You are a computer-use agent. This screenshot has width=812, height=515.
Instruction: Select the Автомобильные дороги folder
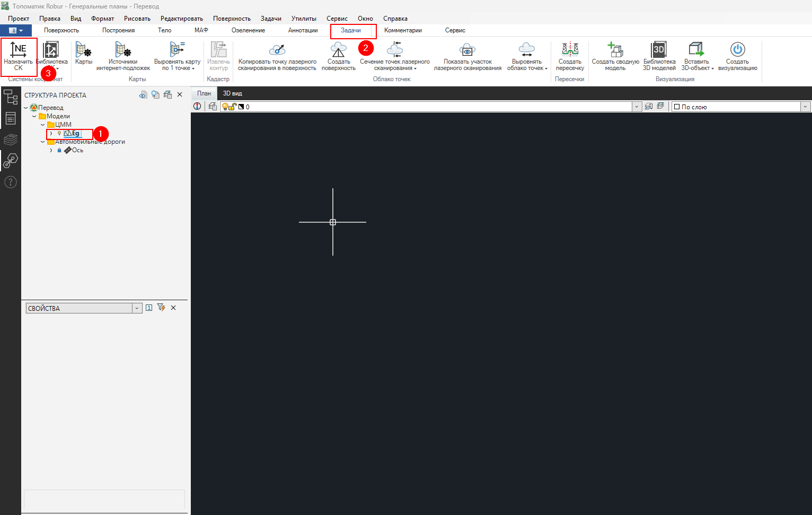click(86, 142)
